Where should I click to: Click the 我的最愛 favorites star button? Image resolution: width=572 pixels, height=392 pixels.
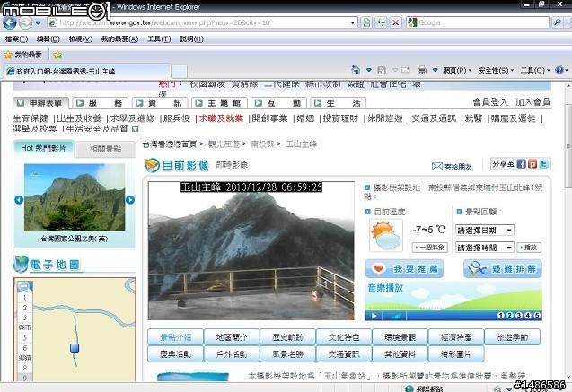click(x=23, y=55)
